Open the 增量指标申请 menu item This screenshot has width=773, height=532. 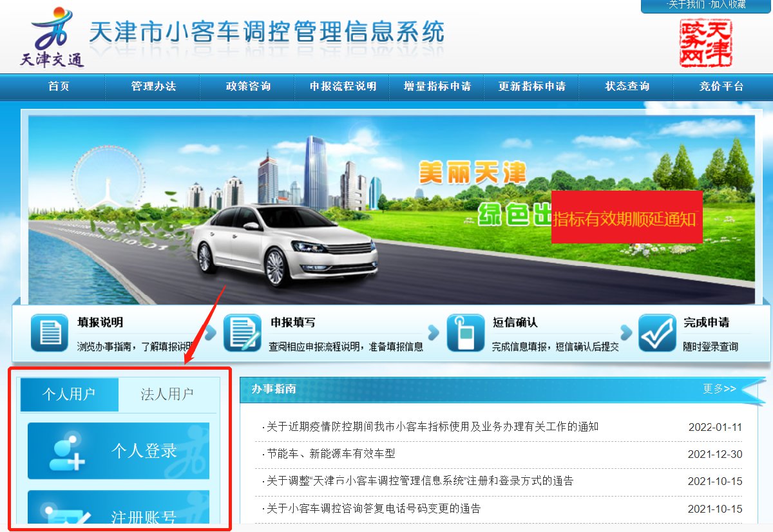[437, 86]
